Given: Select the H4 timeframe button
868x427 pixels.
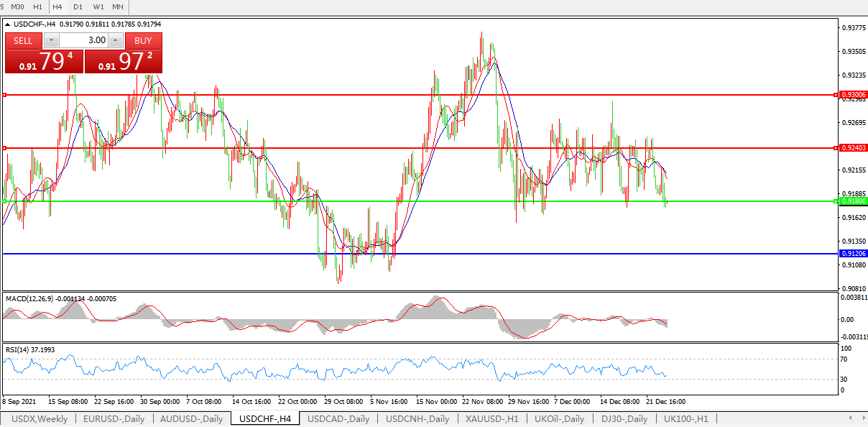Looking at the screenshot, I should 57,6.
